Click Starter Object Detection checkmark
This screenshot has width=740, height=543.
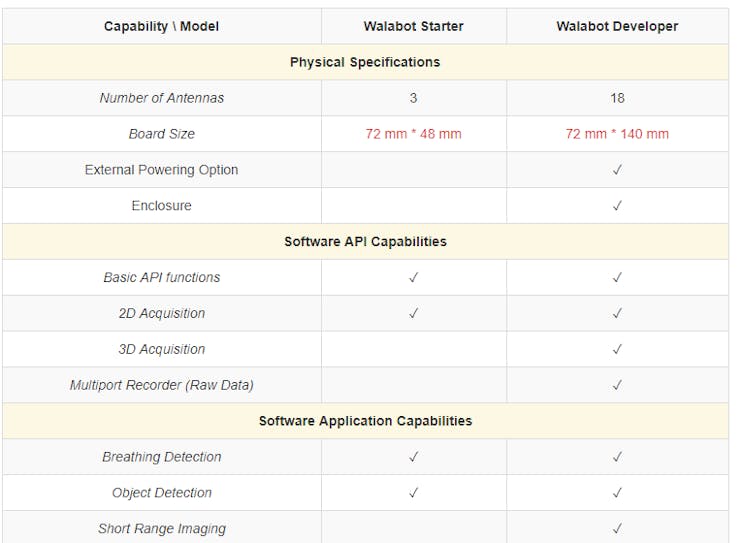pyautogui.click(x=413, y=493)
